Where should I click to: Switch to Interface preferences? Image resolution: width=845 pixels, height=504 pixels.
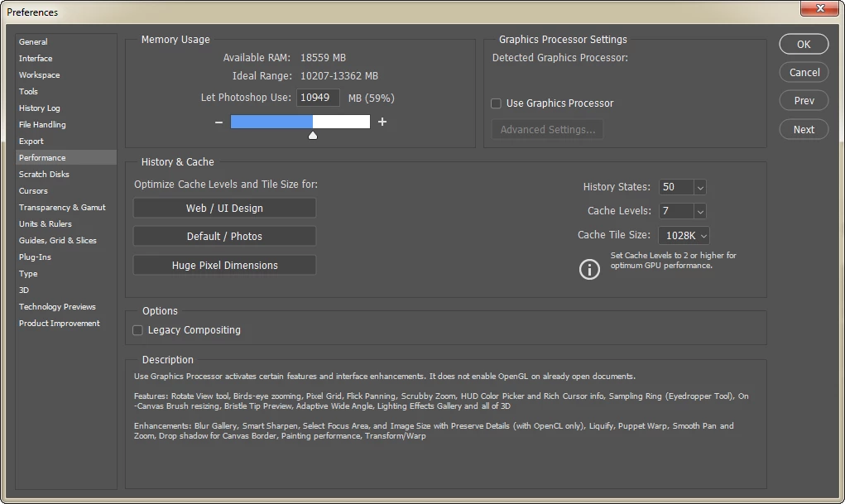tap(65, 58)
